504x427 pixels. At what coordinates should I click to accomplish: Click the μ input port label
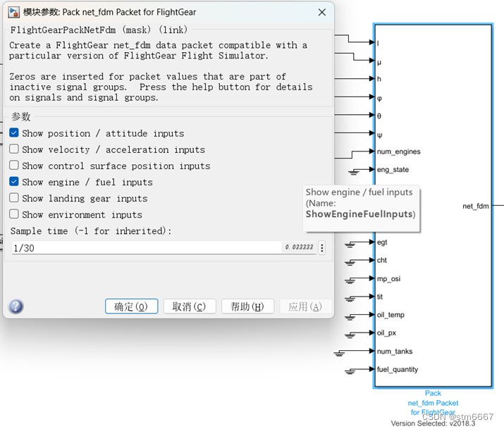379,62
